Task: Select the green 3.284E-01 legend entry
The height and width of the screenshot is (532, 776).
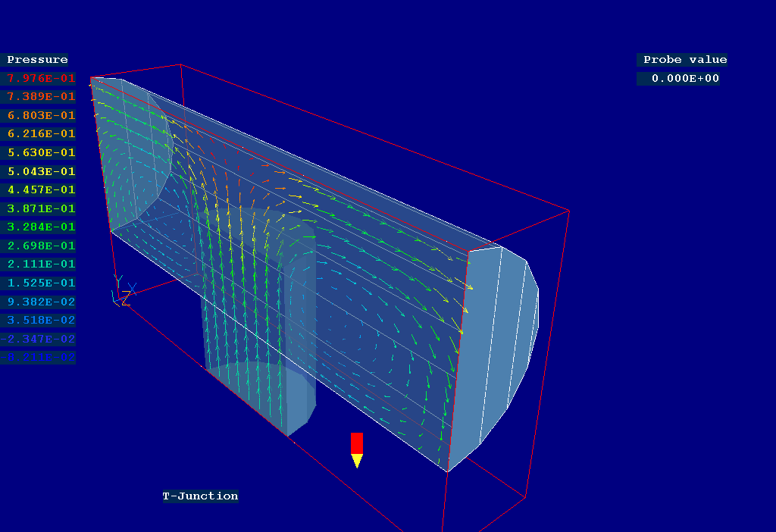Action: tap(41, 227)
